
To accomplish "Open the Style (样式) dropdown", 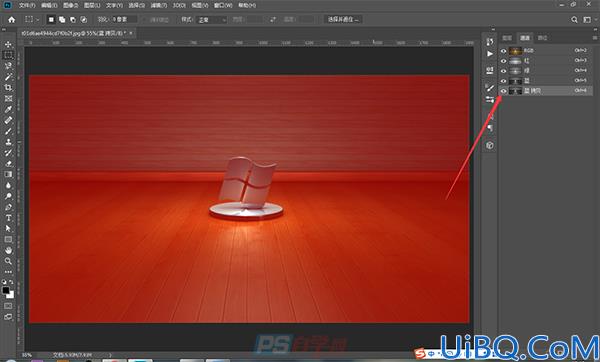I will coord(212,20).
